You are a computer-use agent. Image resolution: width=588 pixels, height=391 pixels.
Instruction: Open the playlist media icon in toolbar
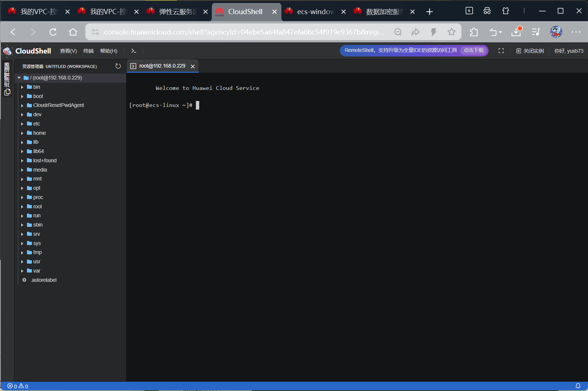point(536,32)
